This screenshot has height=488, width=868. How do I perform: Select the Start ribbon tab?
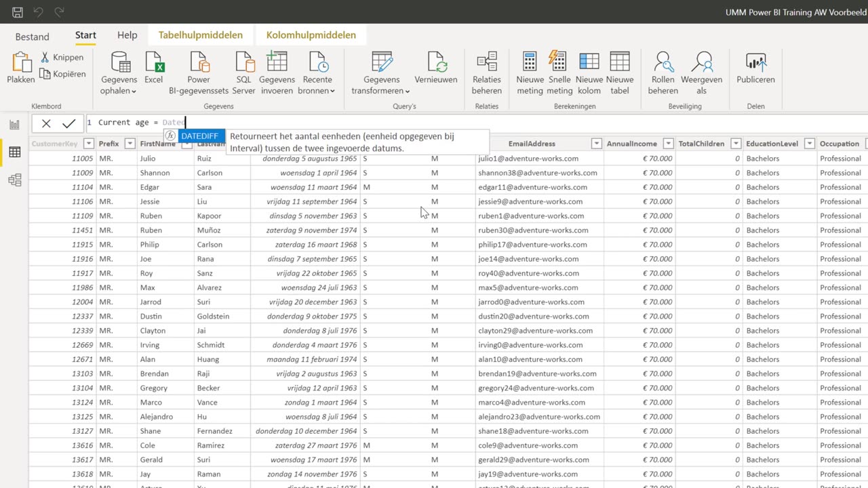click(x=85, y=35)
